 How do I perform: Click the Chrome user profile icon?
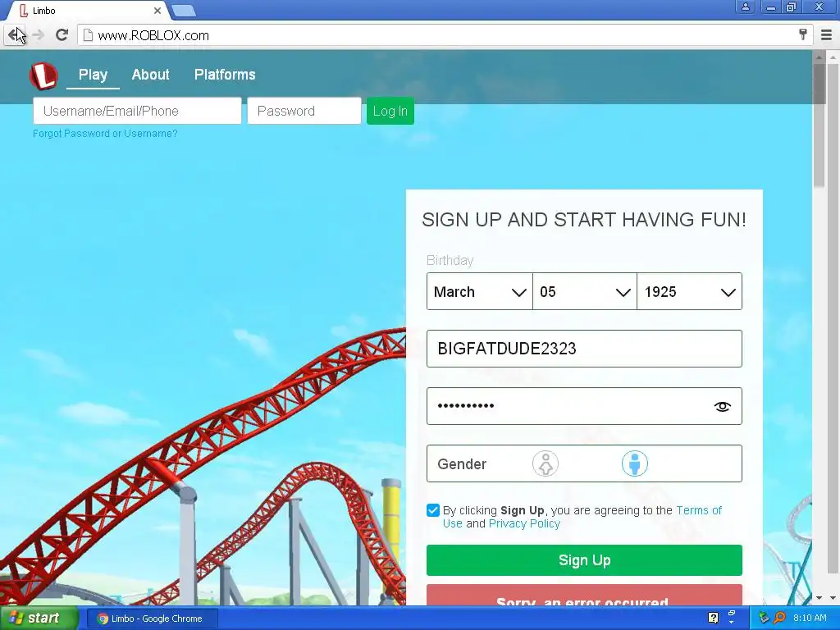click(745, 7)
